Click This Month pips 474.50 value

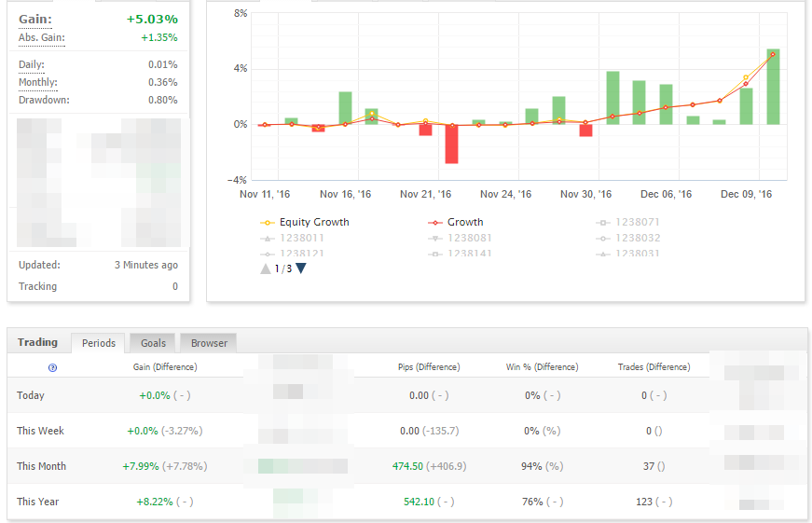pyautogui.click(x=407, y=466)
